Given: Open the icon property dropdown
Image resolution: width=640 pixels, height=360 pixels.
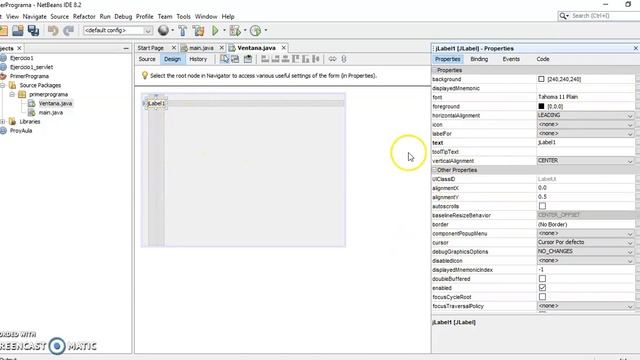Looking at the screenshot, I should (585, 124).
